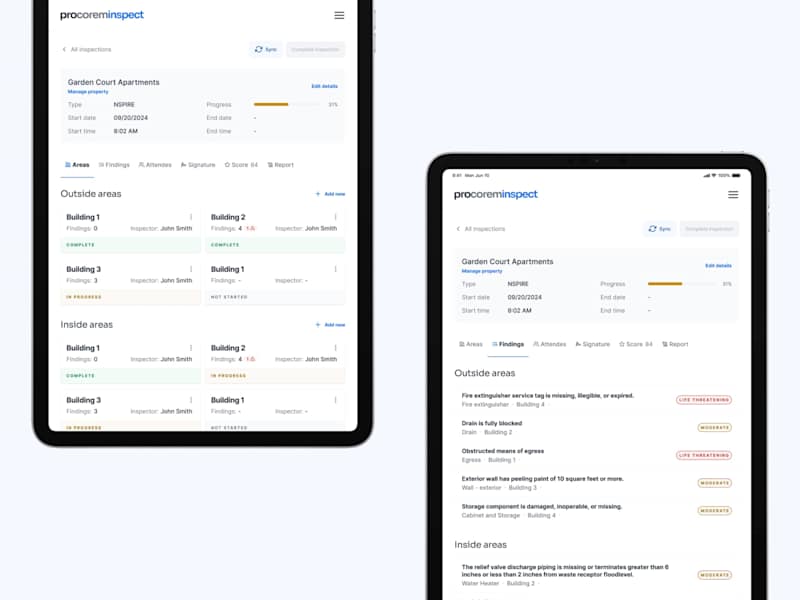
Task: Click procore inspect logo on left tablet
Action: coord(102,15)
